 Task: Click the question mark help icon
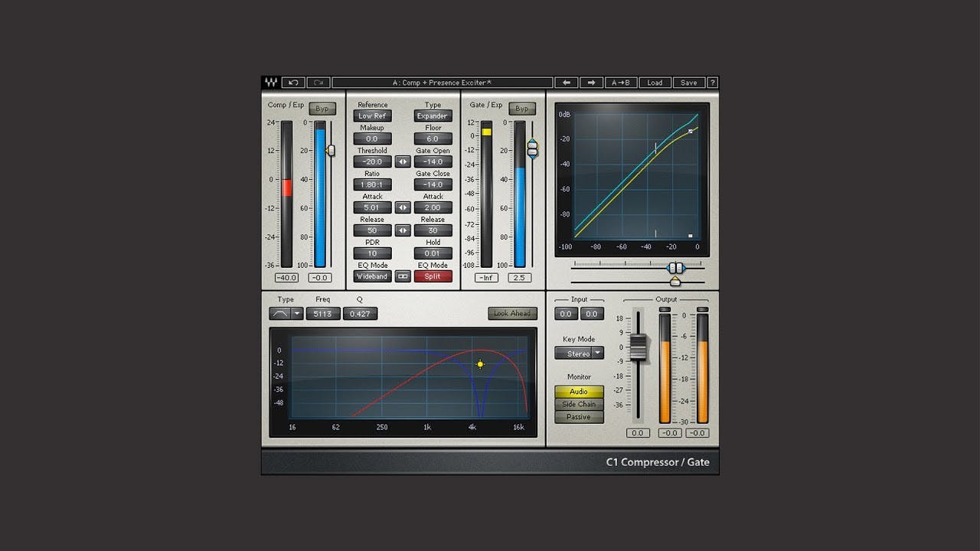point(712,82)
